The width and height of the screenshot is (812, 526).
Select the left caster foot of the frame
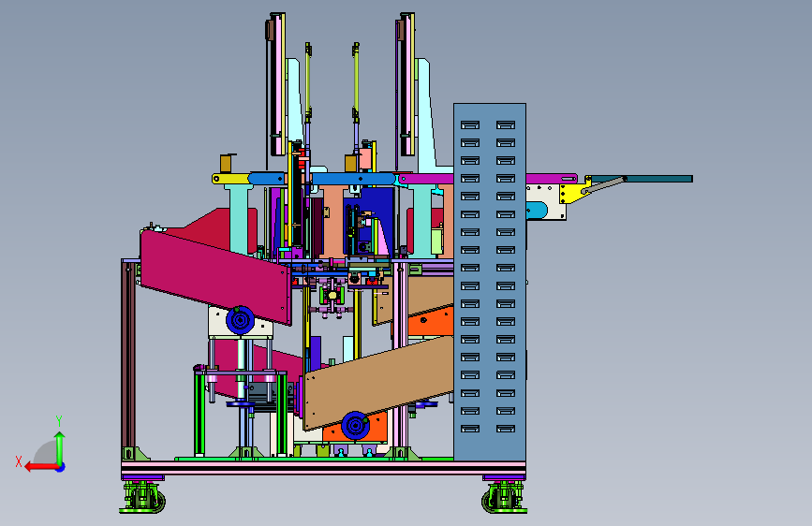coord(143,498)
